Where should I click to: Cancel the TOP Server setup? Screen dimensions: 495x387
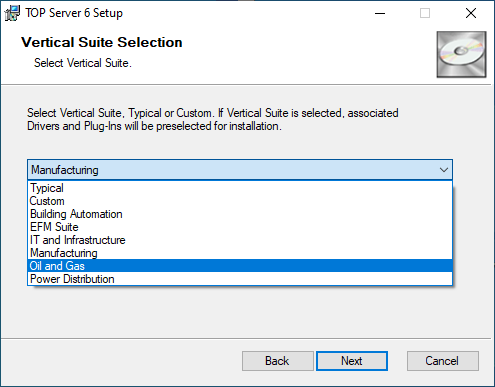coord(443,361)
